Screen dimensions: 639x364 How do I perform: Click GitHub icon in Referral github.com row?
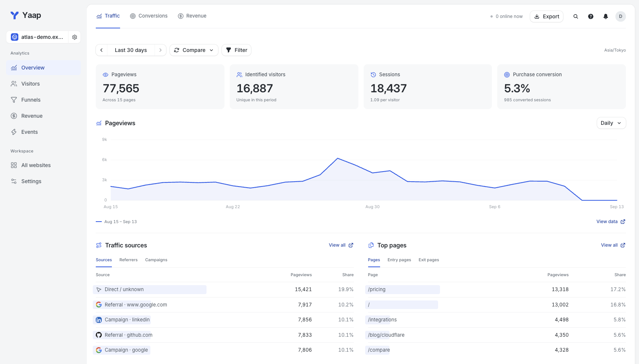pos(99,335)
